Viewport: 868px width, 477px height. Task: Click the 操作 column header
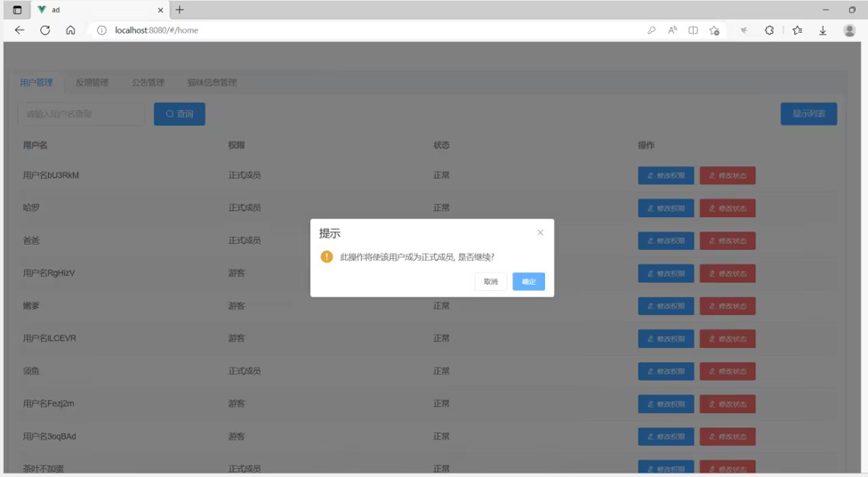point(646,145)
